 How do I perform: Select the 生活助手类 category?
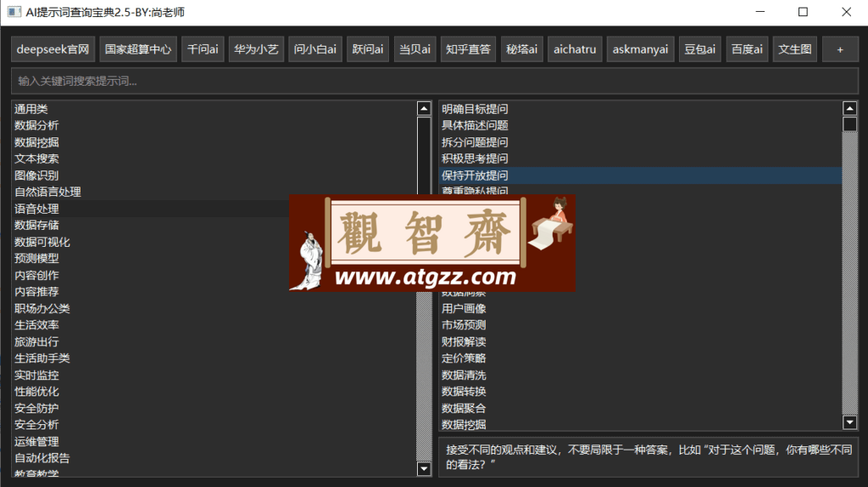tap(214, 359)
